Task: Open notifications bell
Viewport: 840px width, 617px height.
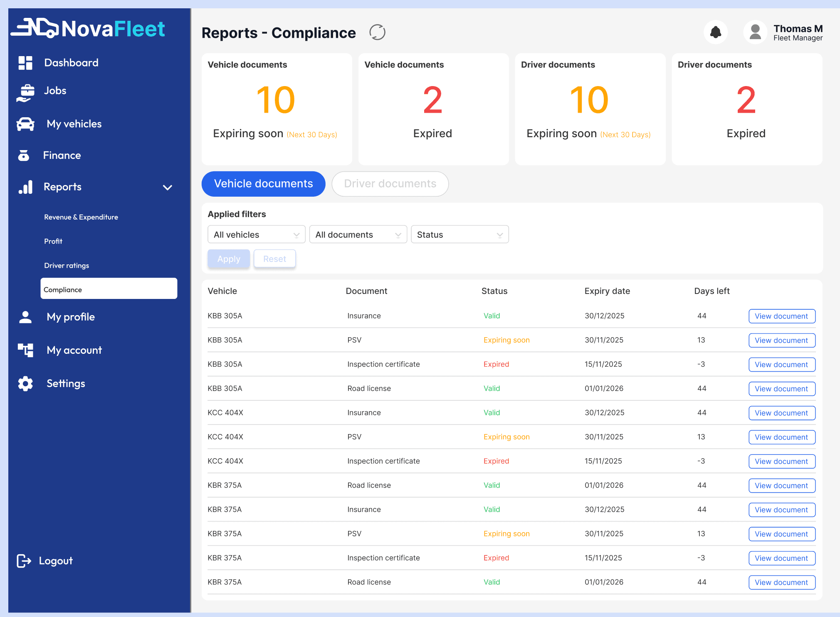Action: [x=716, y=32]
